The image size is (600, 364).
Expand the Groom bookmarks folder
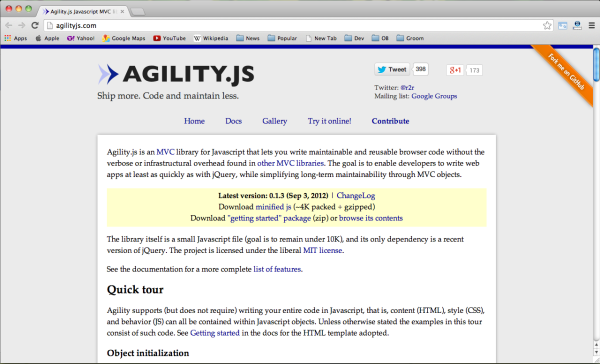(410, 38)
